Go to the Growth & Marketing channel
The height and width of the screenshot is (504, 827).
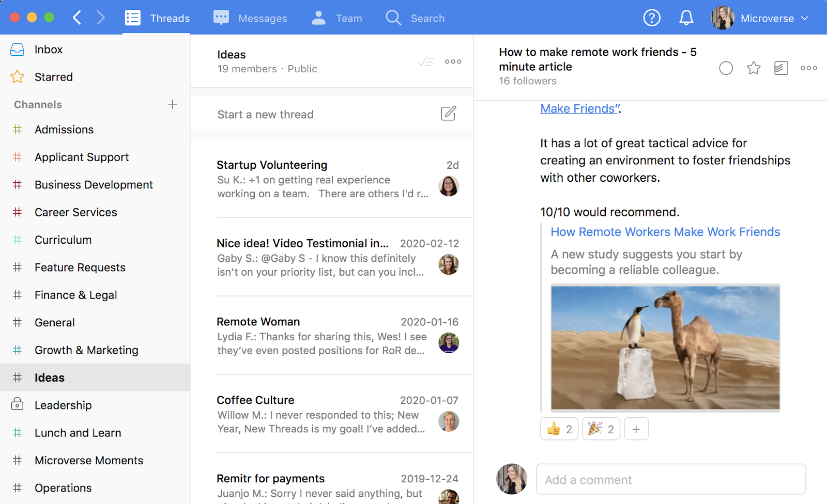click(95, 350)
